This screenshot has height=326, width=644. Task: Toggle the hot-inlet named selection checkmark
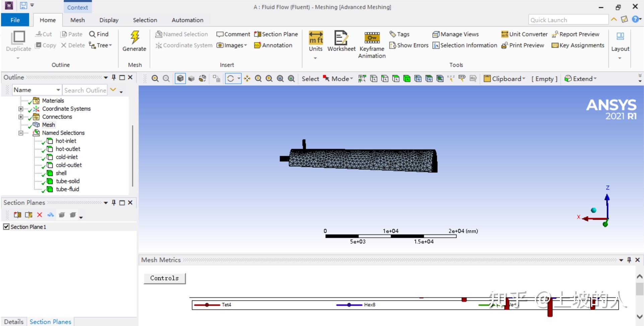pyautogui.click(x=43, y=142)
